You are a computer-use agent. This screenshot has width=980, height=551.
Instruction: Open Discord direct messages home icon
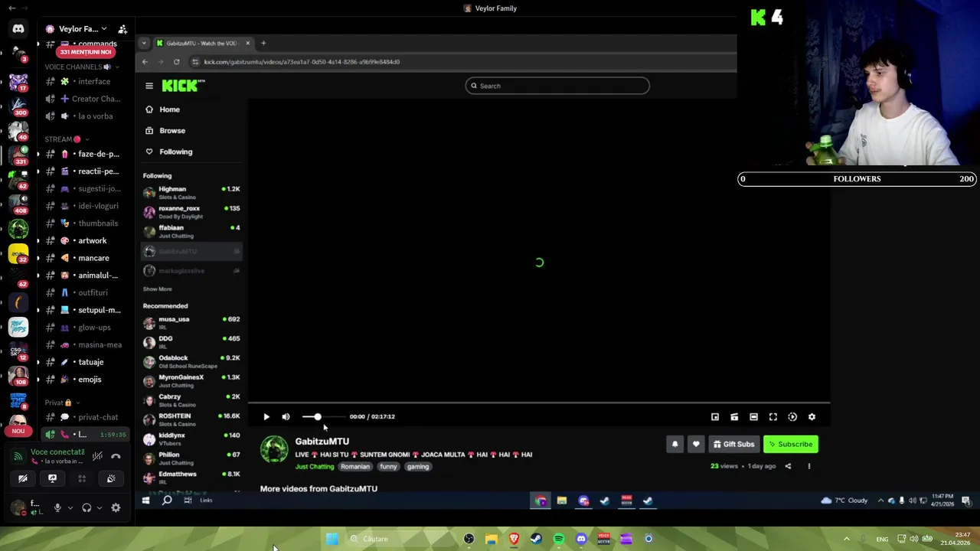pos(18,29)
